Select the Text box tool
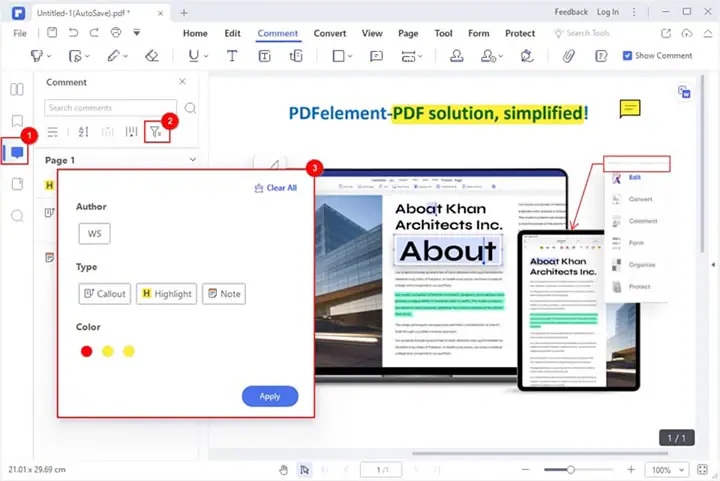 click(264, 56)
